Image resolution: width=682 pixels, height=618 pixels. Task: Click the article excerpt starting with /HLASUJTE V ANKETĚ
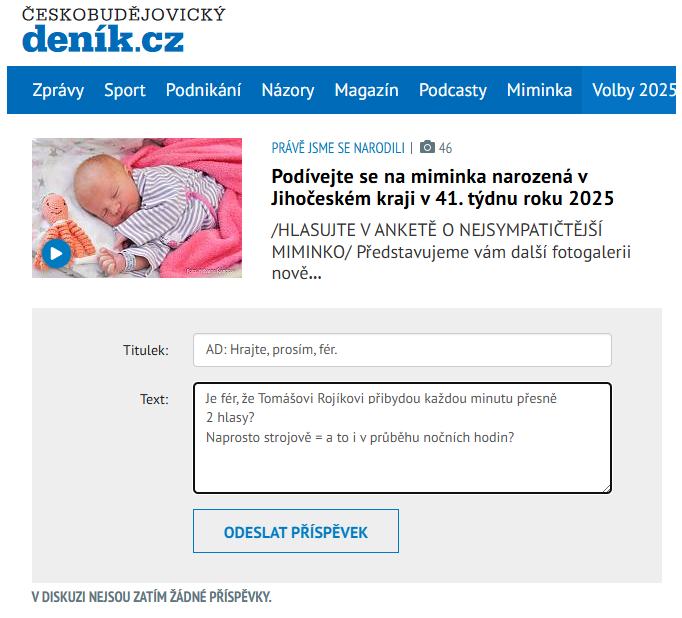click(x=451, y=250)
